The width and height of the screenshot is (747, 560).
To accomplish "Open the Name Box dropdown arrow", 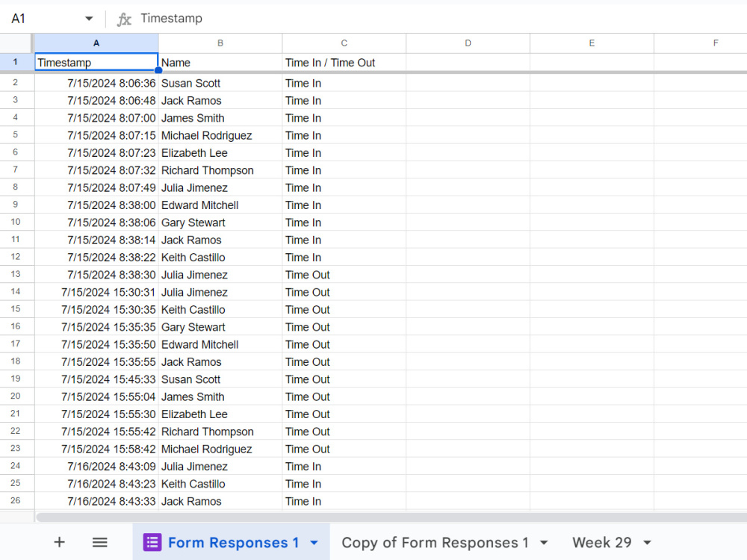I will [89, 19].
